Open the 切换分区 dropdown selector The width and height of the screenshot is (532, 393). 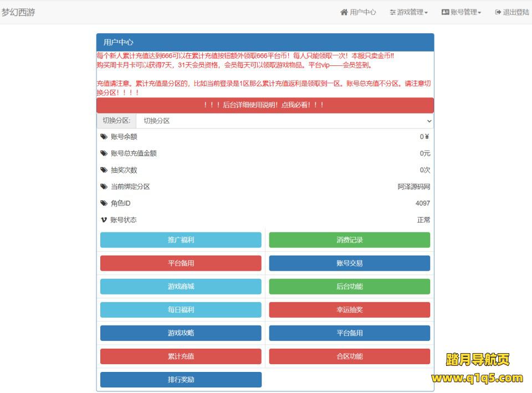284,121
